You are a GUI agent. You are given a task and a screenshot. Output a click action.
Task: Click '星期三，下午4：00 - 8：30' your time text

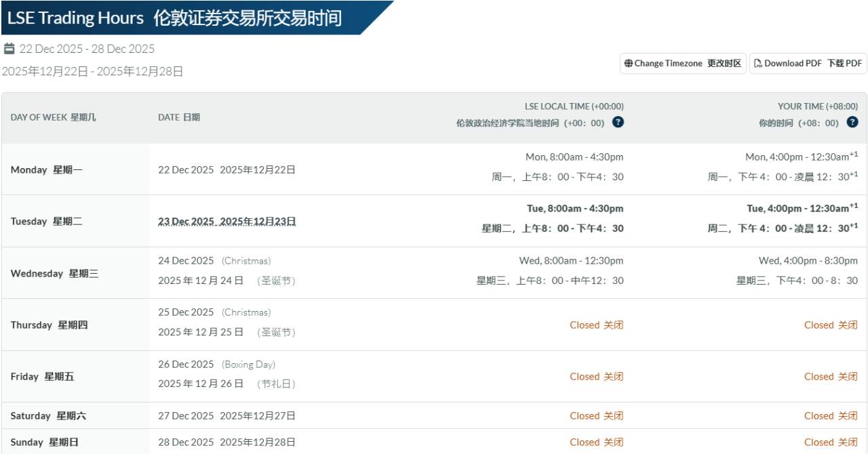(797, 281)
